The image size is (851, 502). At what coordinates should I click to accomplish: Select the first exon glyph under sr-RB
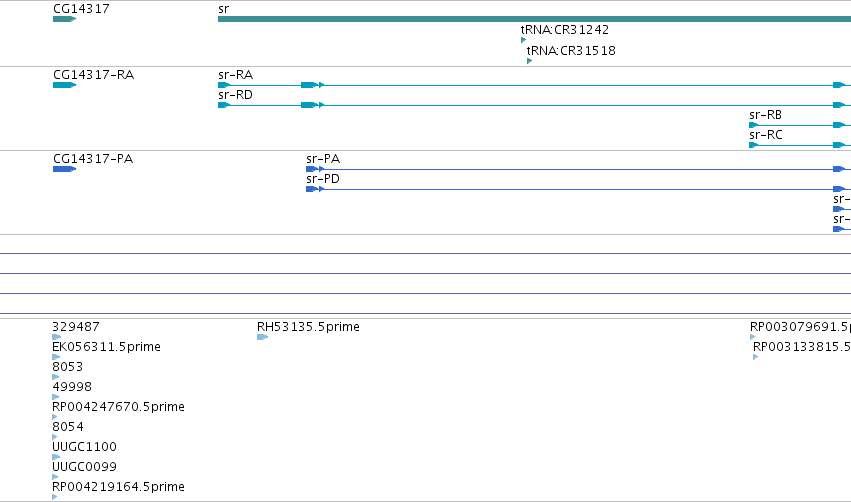[x=753, y=125]
